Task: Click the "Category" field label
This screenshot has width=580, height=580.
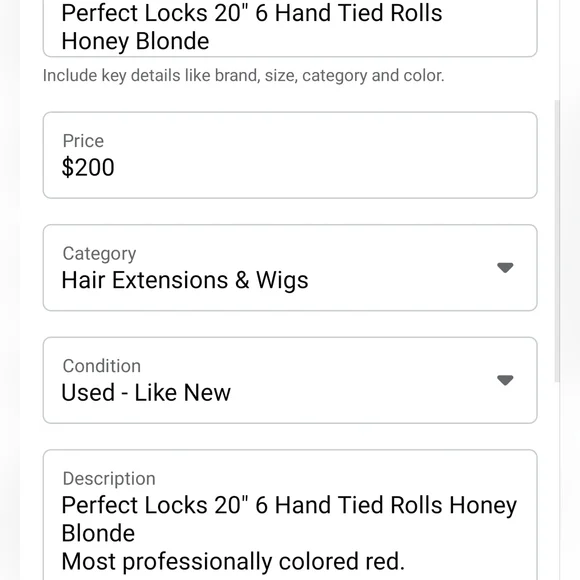Action: [x=100, y=254]
